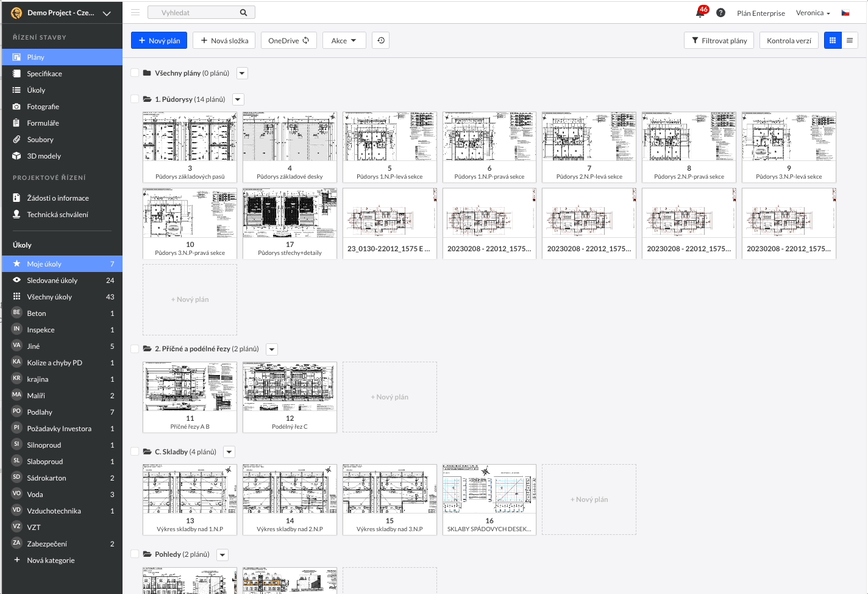
Task: Open dropdown next to C. Skladby
Action: [x=229, y=452]
